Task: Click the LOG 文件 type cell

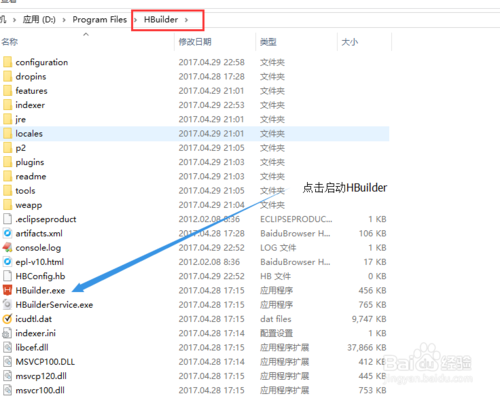Action: (278, 248)
